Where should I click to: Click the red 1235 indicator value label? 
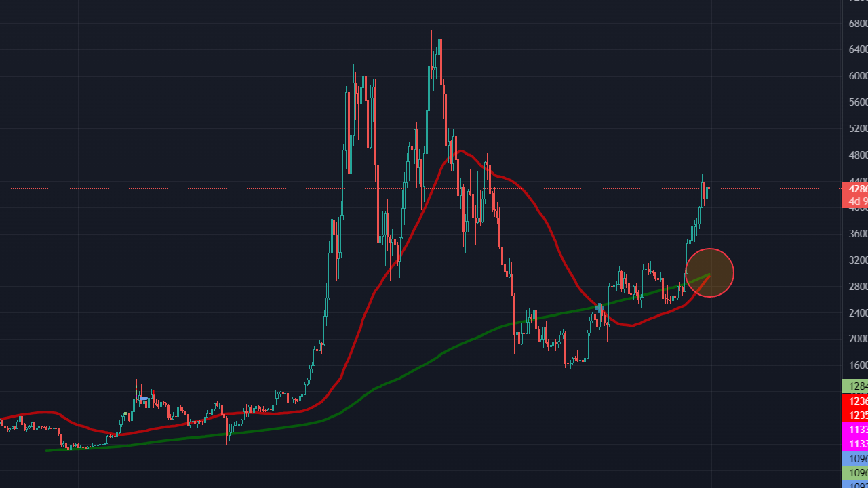tap(855, 415)
